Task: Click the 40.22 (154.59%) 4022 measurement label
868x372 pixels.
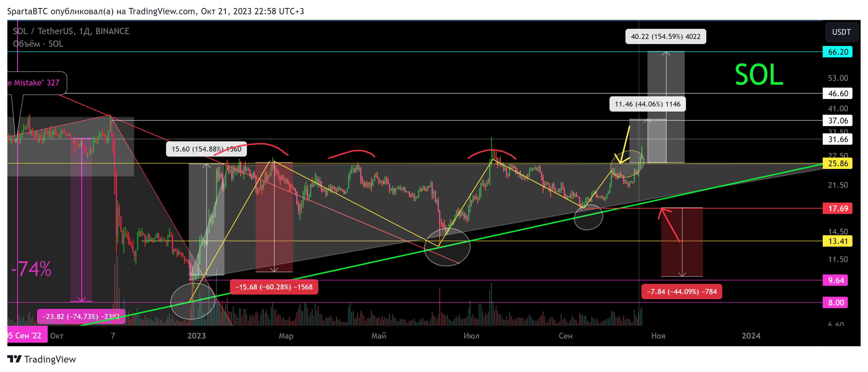Action: point(665,36)
